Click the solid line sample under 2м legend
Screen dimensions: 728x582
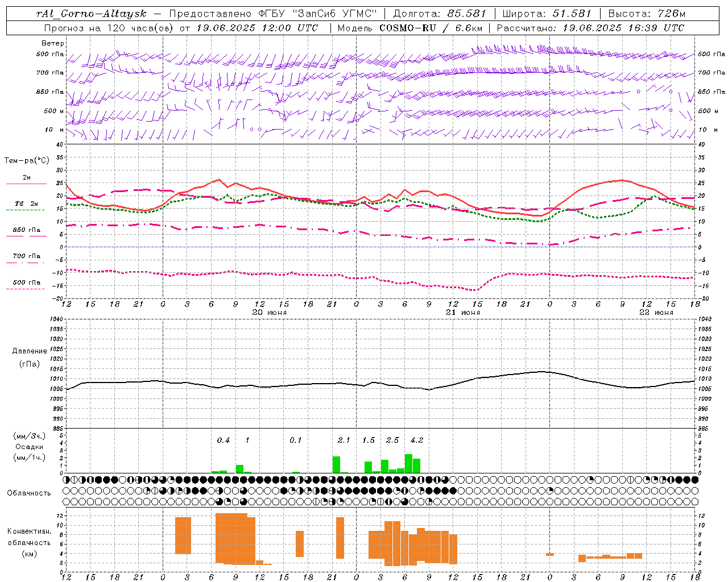tap(26, 184)
